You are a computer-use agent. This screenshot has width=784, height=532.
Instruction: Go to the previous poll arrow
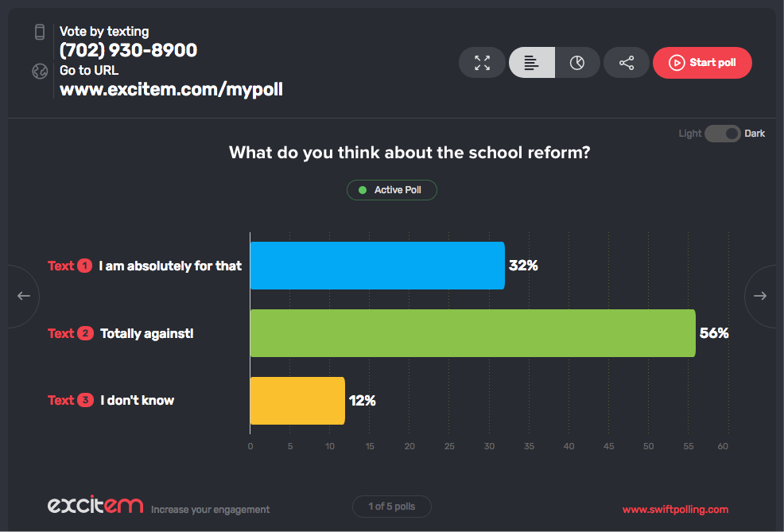click(23, 296)
